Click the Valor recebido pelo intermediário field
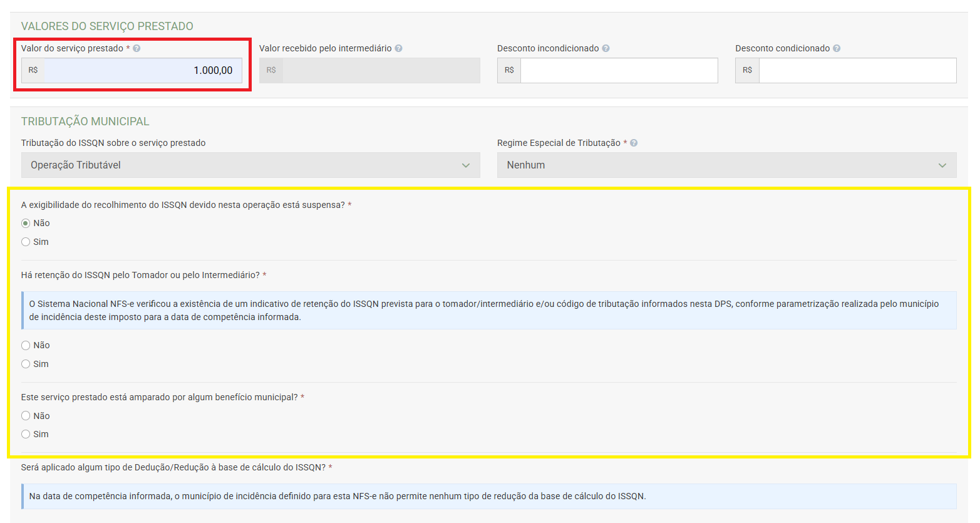The height and width of the screenshot is (523, 980). coord(381,71)
